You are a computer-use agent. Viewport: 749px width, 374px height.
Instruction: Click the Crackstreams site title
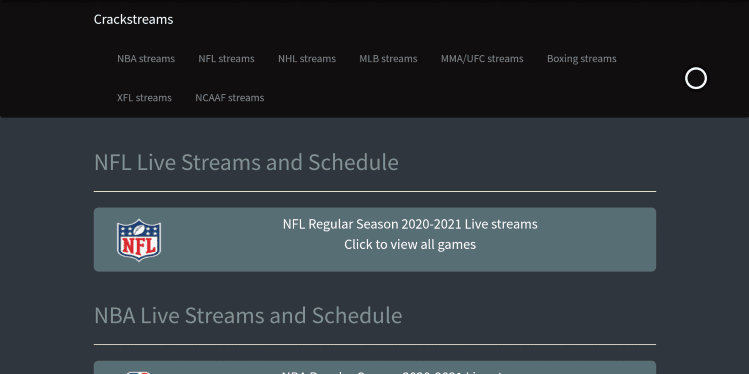(x=133, y=20)
